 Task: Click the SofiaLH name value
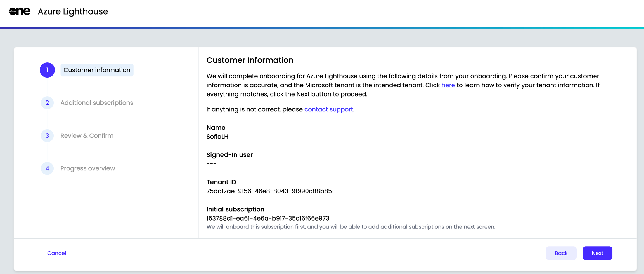(217, 137)
